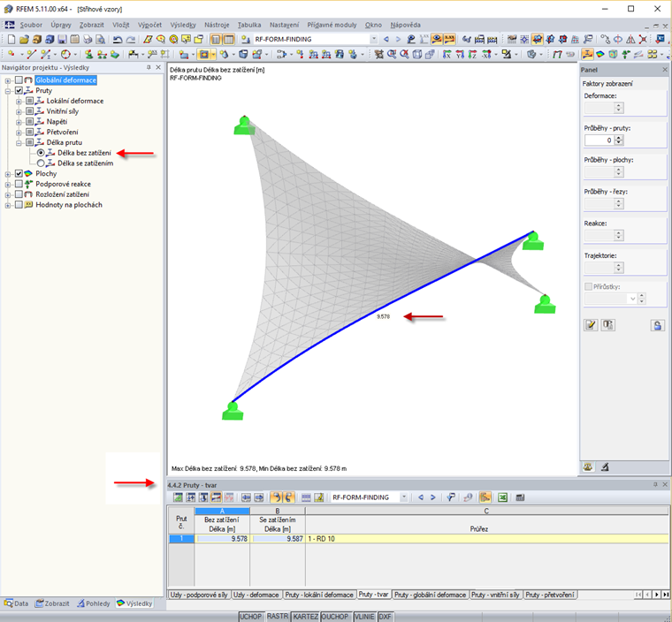Switch to the Pohledy navigator tab
Screen dimensions: 672x622
pos(94,603)
